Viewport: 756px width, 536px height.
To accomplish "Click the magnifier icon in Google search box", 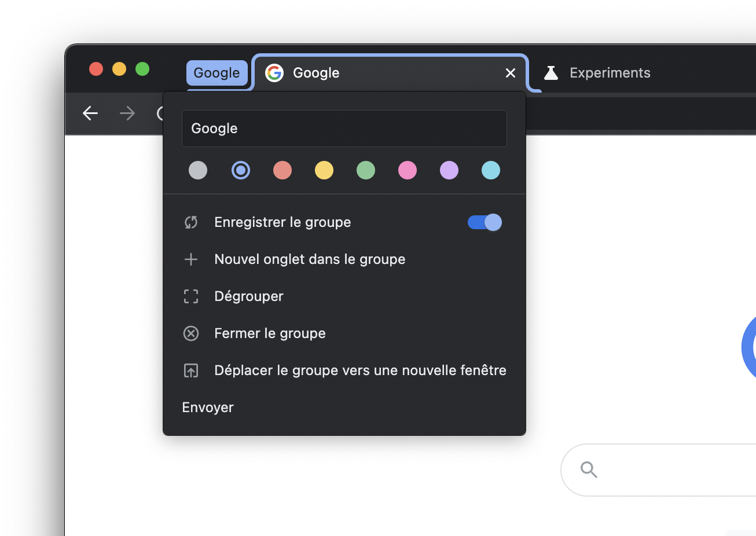I will (589, 469).
